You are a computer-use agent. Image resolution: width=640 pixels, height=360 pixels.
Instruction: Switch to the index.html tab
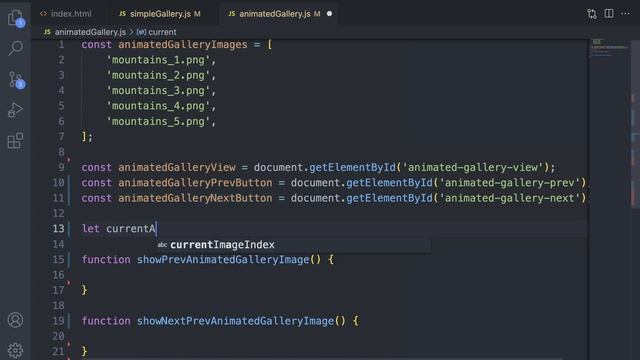coord(66,14)
